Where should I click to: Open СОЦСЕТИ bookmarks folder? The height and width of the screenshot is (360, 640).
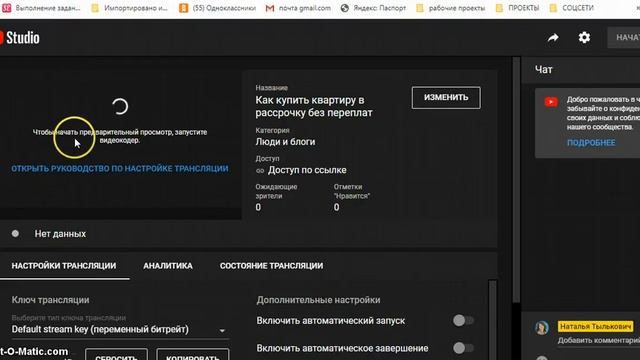(571, 8)
